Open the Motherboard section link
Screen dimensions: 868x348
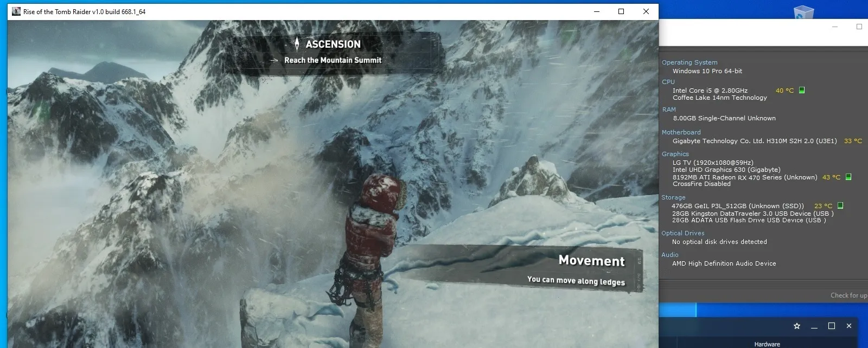(x=681, y=132)
